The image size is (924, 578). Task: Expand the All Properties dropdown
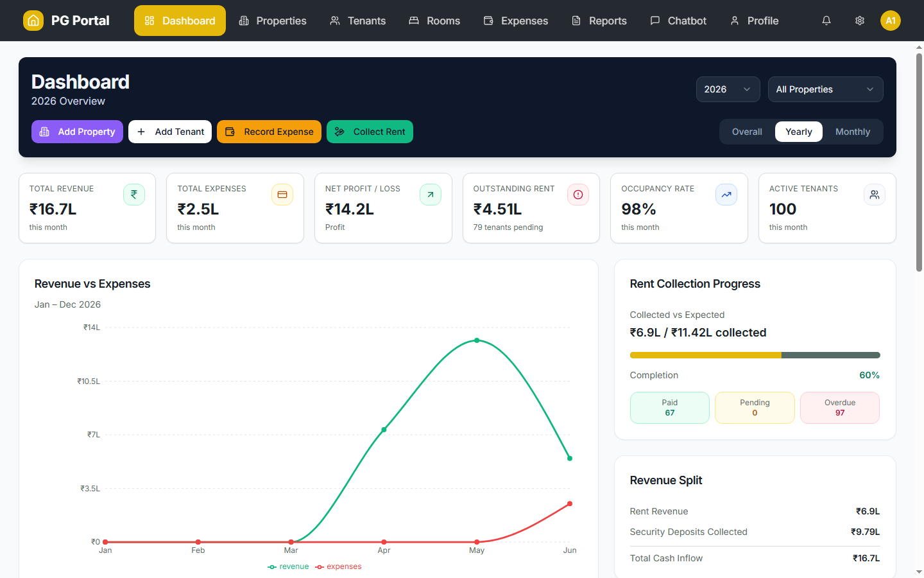(825, 89)
